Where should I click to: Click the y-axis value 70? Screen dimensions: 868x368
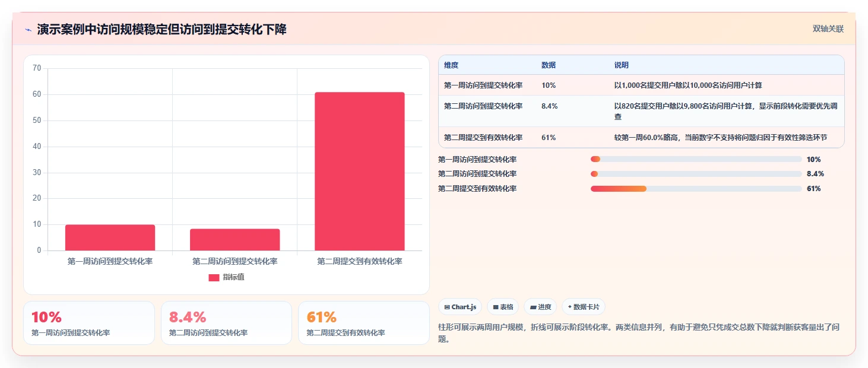[37, 68]
